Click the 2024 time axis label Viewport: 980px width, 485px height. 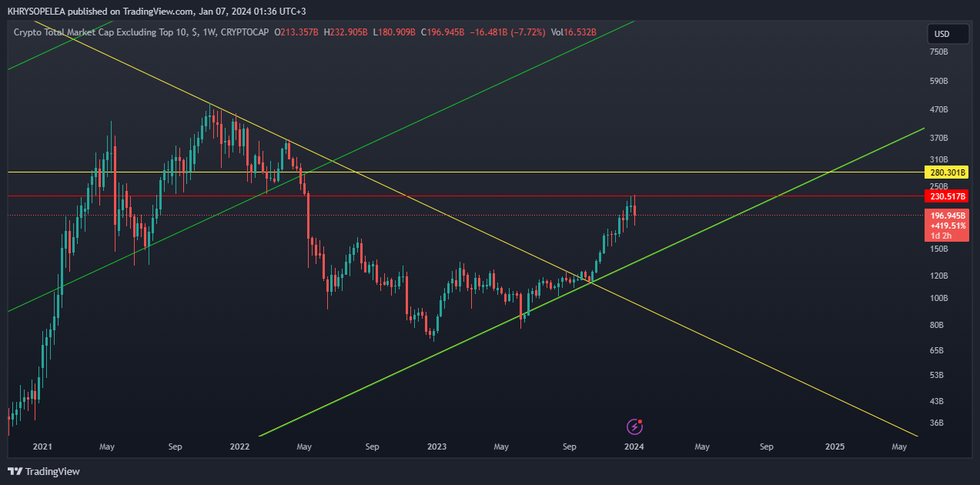pyautogui.click(x=634, y=447)
